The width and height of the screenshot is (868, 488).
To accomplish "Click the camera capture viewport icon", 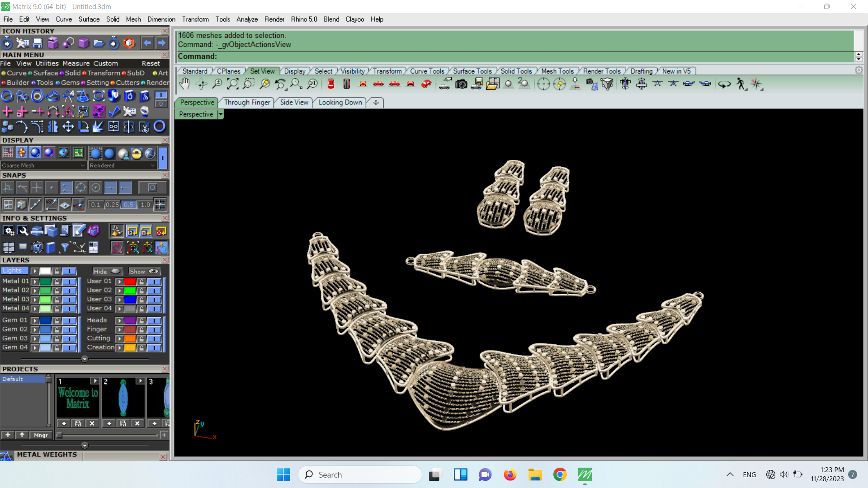I will 461,84.
